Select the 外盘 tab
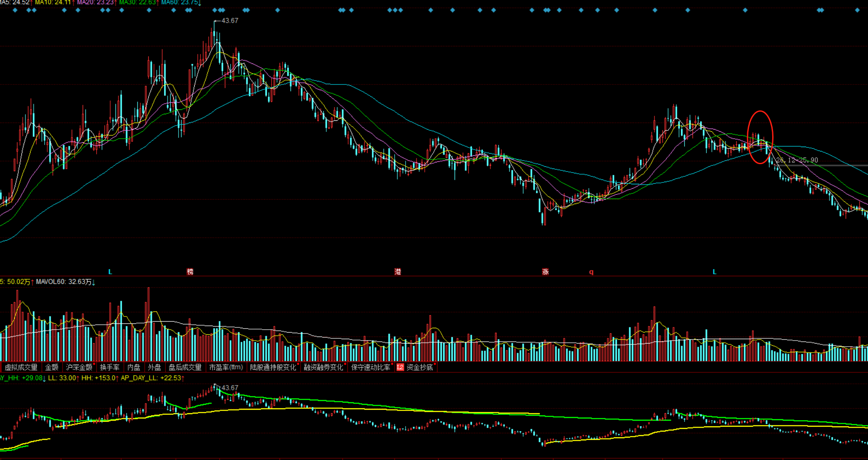 [x=154, y=367]
